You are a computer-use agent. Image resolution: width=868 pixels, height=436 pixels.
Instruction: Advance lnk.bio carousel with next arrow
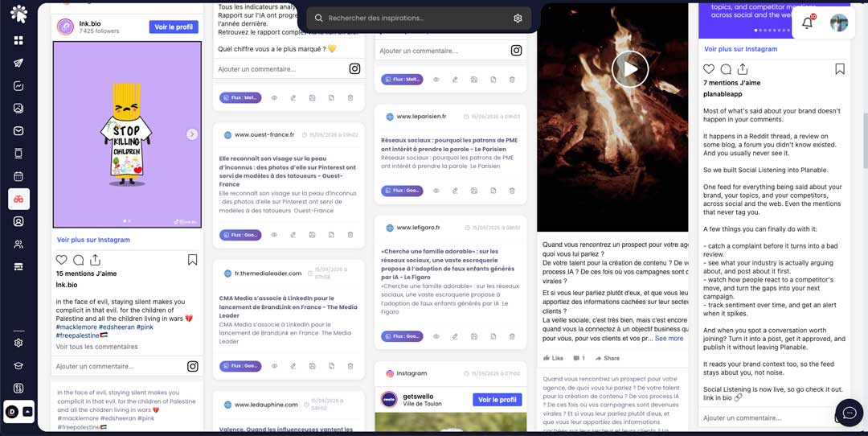pyautogui.click(x=191, y=134)
